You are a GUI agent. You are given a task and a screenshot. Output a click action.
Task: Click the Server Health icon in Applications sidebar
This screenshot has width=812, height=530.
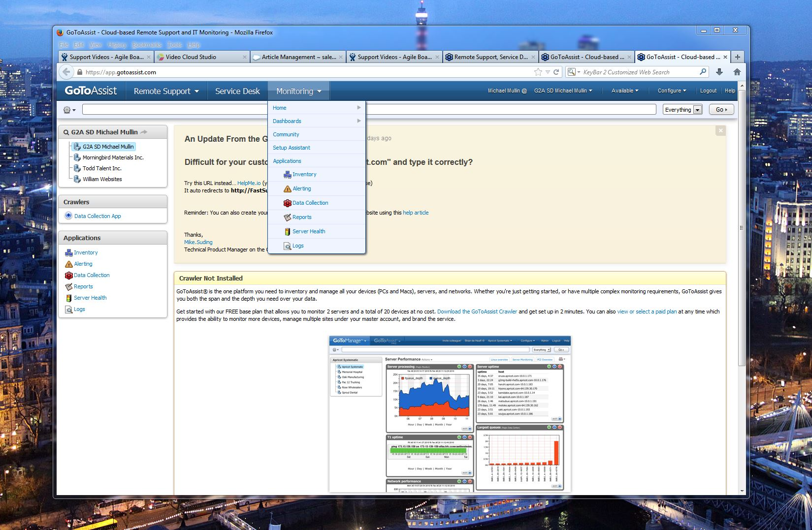coord(69,298)
